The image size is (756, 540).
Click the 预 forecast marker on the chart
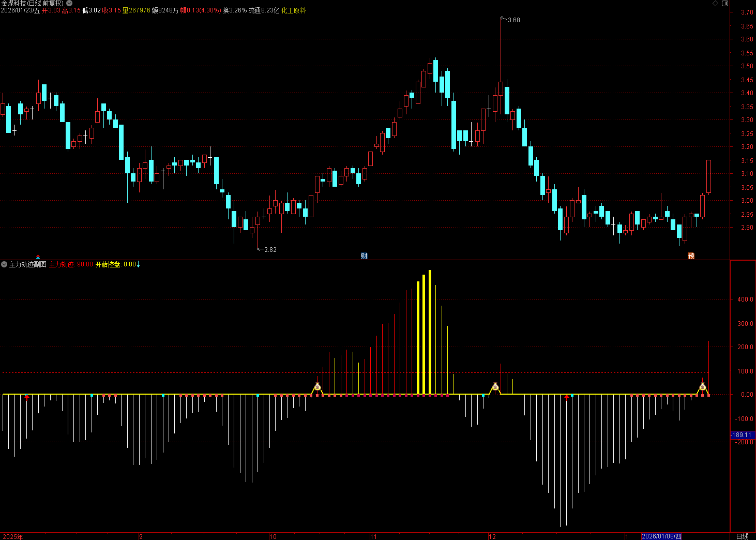[x=691, y=256]
